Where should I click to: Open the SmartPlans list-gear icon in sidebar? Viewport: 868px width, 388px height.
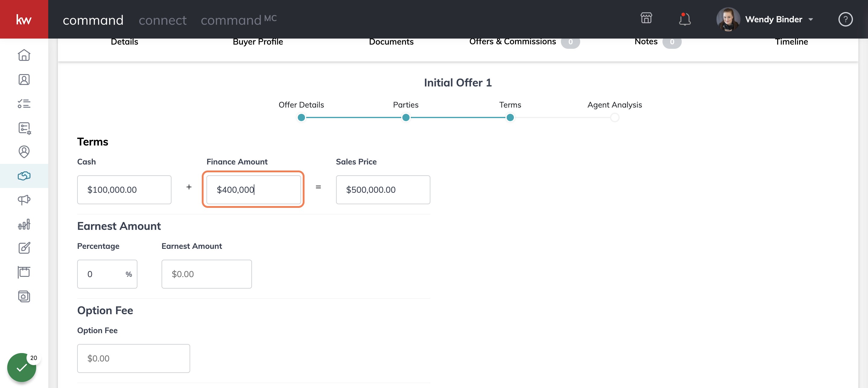[x=24, y=128]
